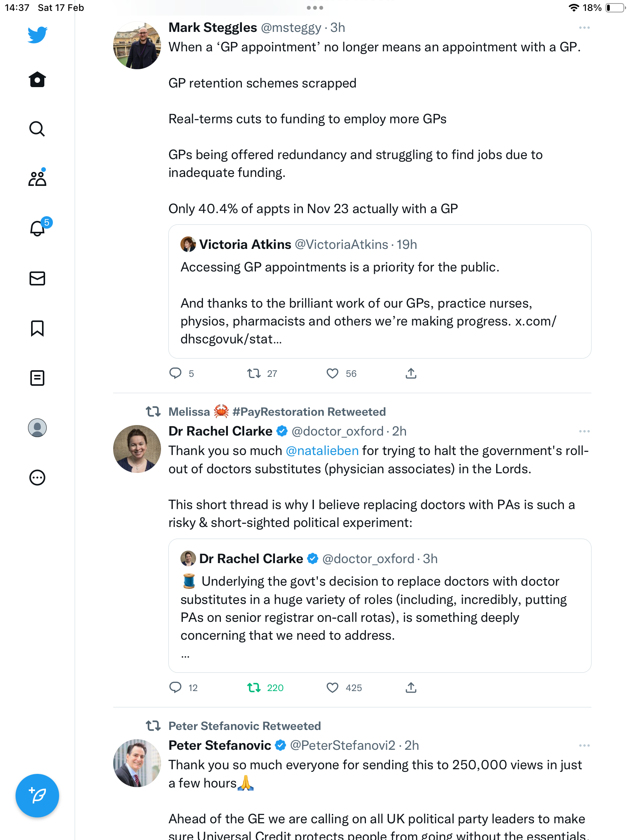Open the Bookmarks icon in sidebar
630x840 pixels.
37,328
